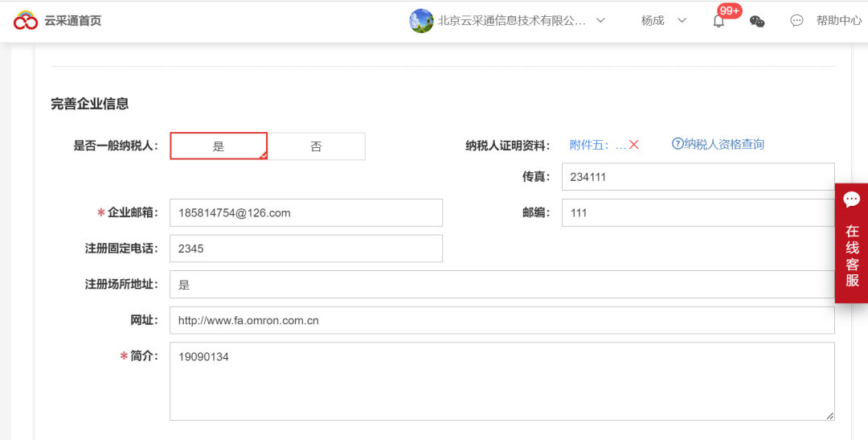The height and width of the screenshot is (440, 868).
Task: Click the 传真 input field
Action: (698, 177)
